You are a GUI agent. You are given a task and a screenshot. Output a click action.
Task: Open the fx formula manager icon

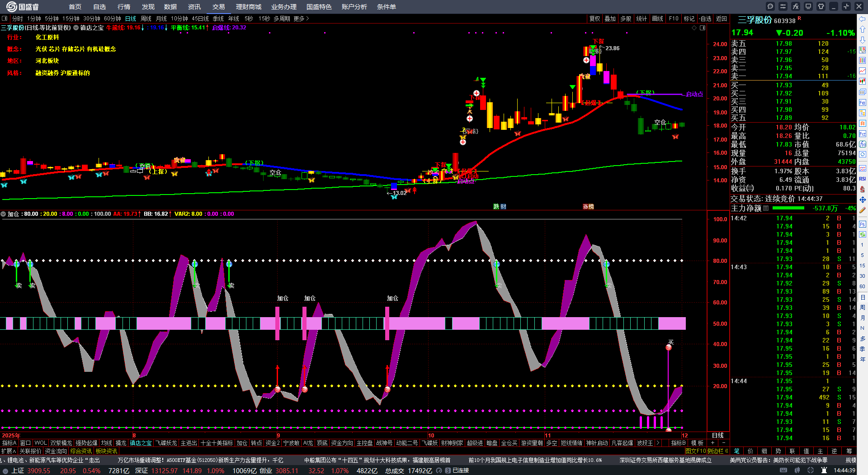pyautogui.click(x=796, y=6)
